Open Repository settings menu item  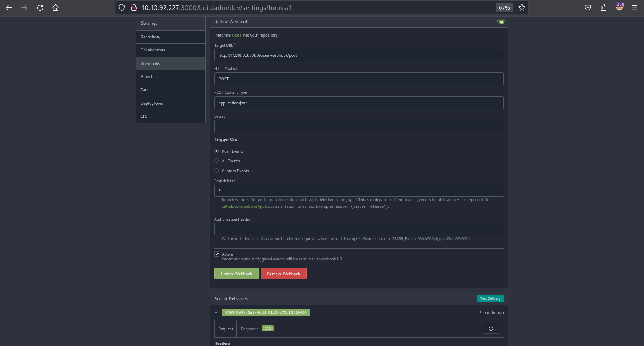coord(171,37)
